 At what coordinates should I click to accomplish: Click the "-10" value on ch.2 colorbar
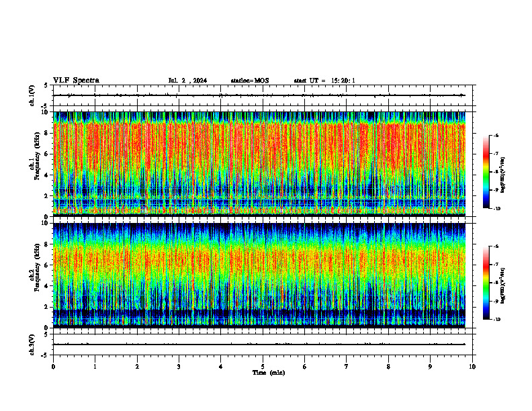pos(496,320)
